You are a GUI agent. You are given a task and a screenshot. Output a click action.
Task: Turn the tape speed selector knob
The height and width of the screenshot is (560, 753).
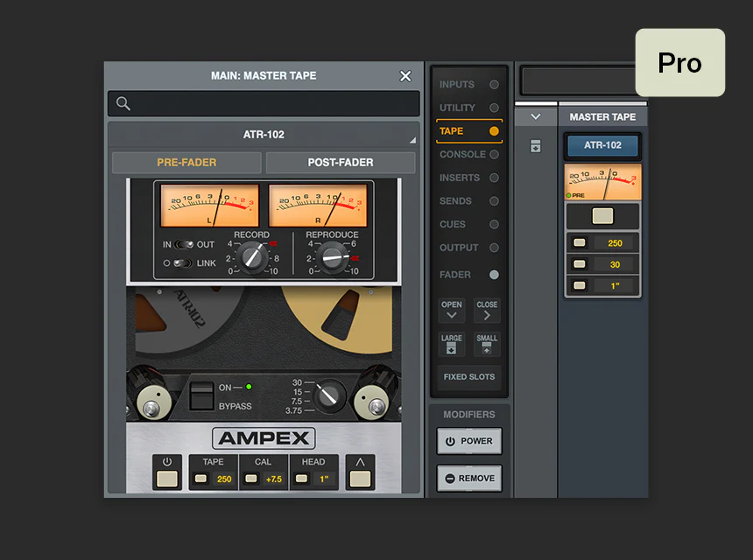[x=329, y=395]
